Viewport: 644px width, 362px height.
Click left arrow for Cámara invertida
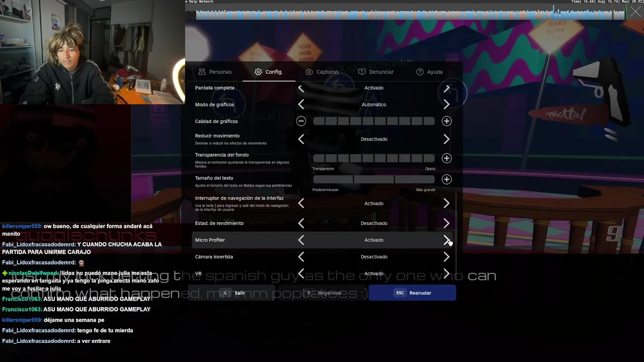301,257
